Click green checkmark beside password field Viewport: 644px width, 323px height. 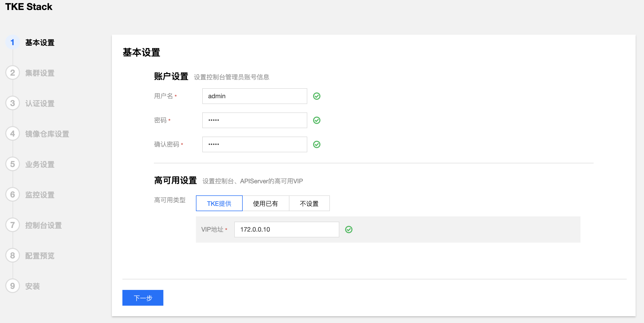[317, 120]
